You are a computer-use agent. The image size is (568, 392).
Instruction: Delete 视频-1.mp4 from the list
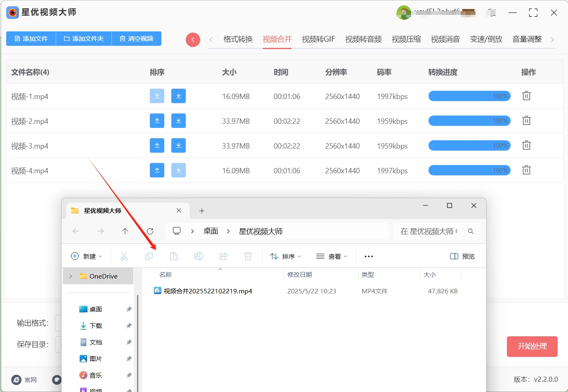point(526,96)
